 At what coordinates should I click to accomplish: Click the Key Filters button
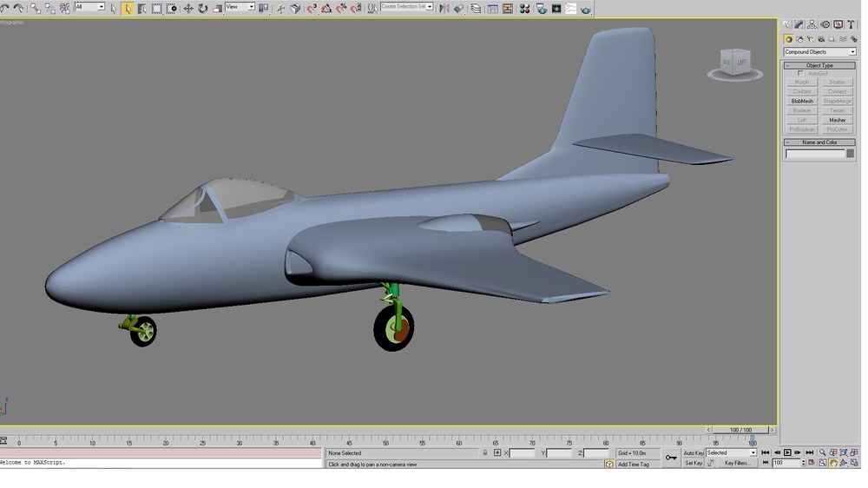click(x=737, y=463)
